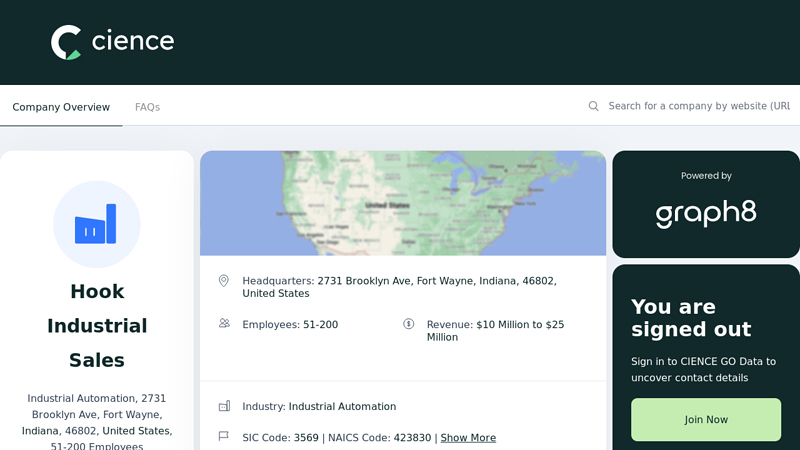Screen dimensions: 800x450
Task: Select the Revenue $10 Million to $25 Million text
Action: click(x=495, y=331)
